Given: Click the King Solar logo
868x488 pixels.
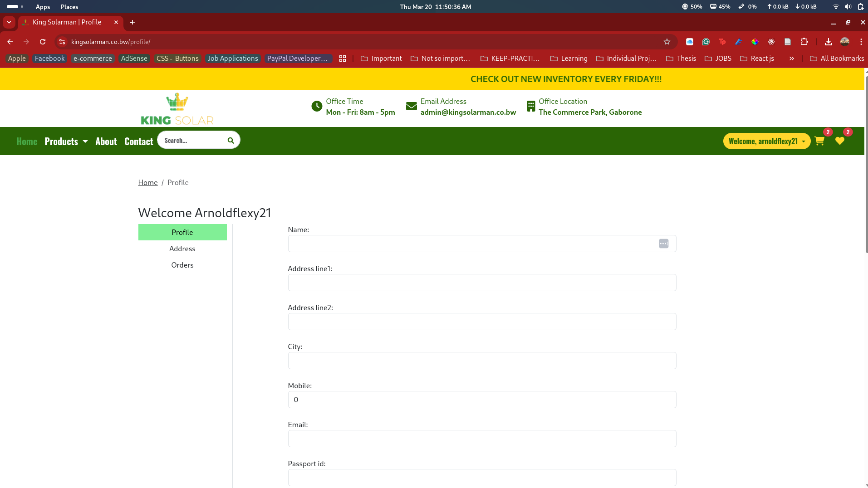Looking at the screenshot, I should click(177, 109).
